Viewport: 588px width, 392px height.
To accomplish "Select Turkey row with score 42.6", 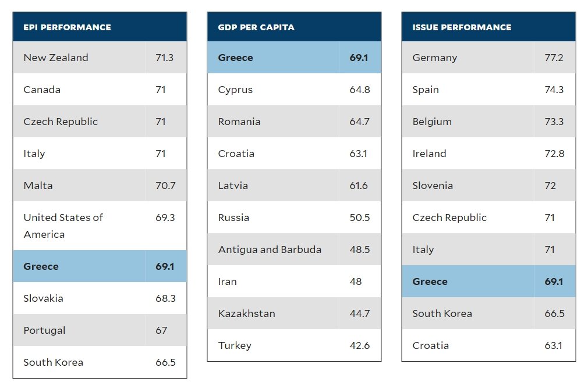I will (x=294, y=345).
